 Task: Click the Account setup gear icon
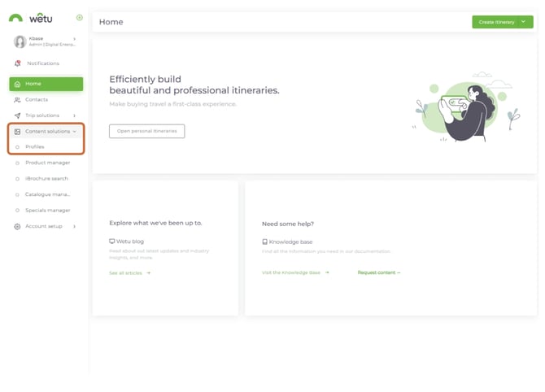pos(17,227)
